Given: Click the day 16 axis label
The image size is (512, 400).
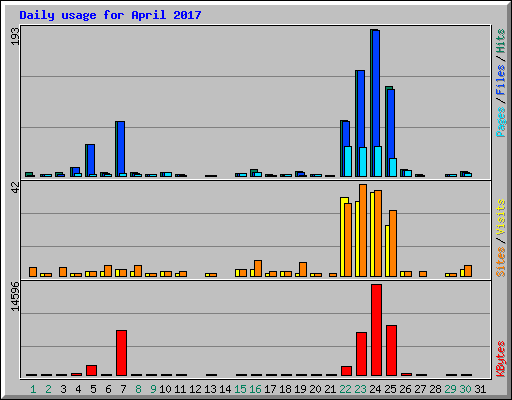Looking at the screenshot, I should [x=255, y=389].
